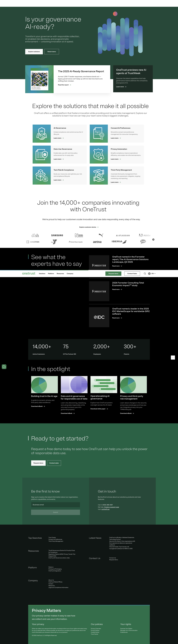Click the Adobe customer logo
Viewport: 178px width, 644px height.
click(145, 235)
